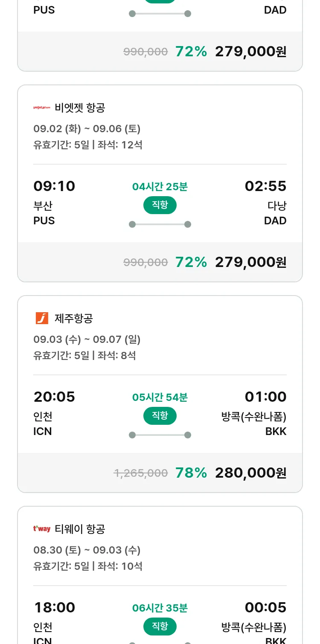Tap the 08.30 (토) ~ 09.03 (수) date range

pos(87,550)
